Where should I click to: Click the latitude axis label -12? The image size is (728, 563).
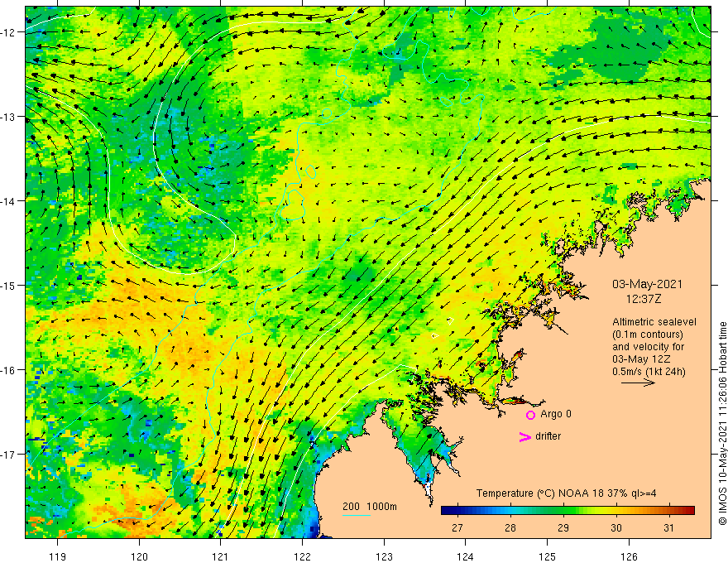click(x=9, y=32)
